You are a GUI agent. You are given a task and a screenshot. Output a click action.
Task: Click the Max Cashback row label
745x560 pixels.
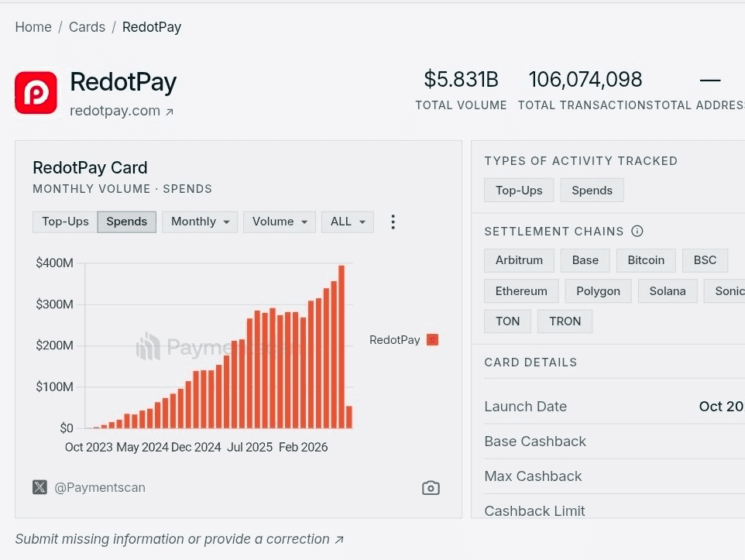click(x=533, y=476)
